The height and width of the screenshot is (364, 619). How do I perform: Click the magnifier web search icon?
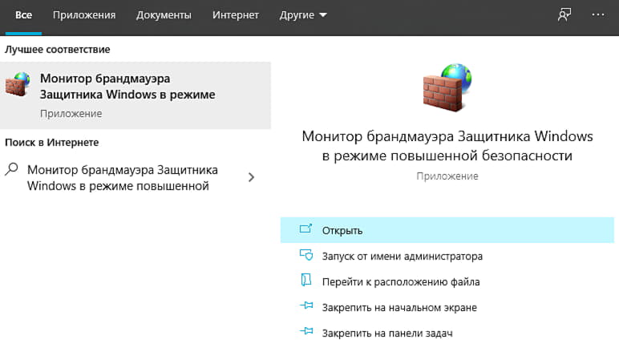pyautogui.click(x=12, y=169)
